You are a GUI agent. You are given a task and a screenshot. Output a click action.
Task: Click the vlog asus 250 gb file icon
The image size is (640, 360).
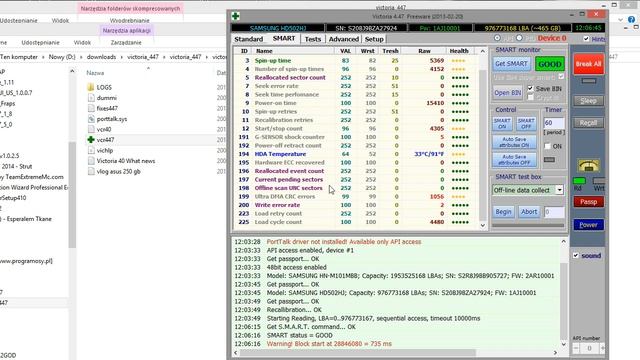[x=91, y=171]
